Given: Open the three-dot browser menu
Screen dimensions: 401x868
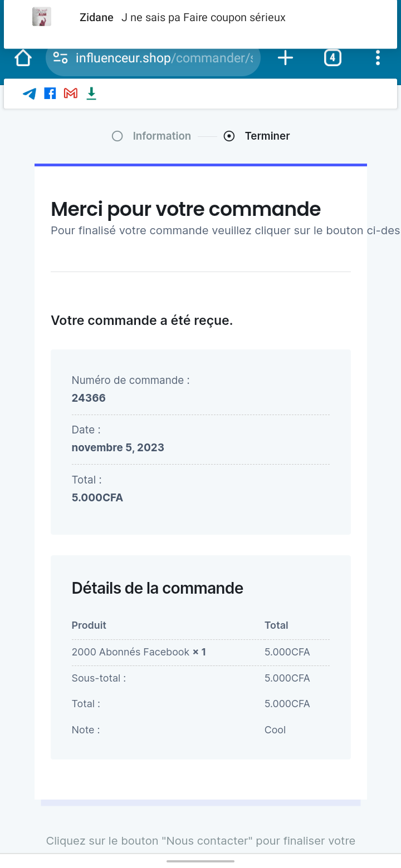Looking at the screenshot, I should coord(378,58).
